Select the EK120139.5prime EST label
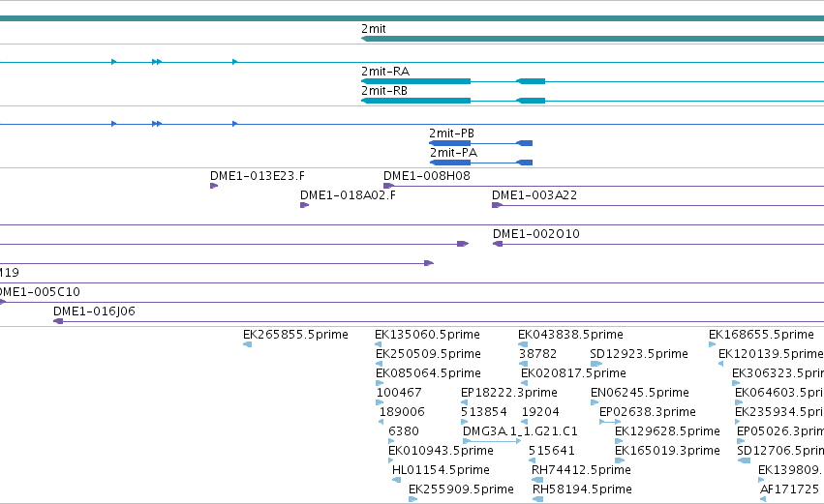The height and width of the screenshot is (504, 824). (771, 354)
